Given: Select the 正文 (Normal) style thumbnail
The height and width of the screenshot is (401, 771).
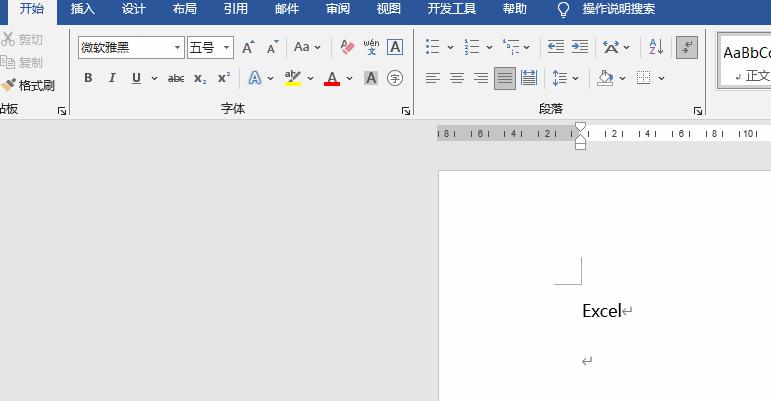Looking at the screenshot, I should click(x=745, y=61).
